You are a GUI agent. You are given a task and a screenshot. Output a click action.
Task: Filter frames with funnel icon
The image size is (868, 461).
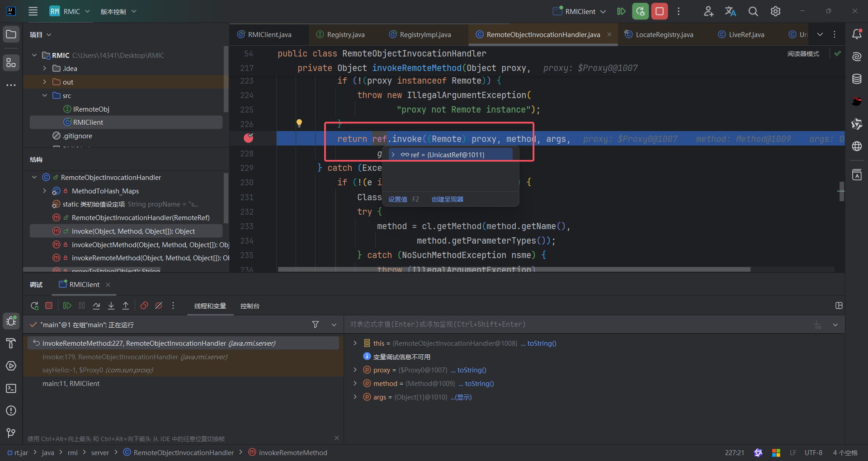316,325
